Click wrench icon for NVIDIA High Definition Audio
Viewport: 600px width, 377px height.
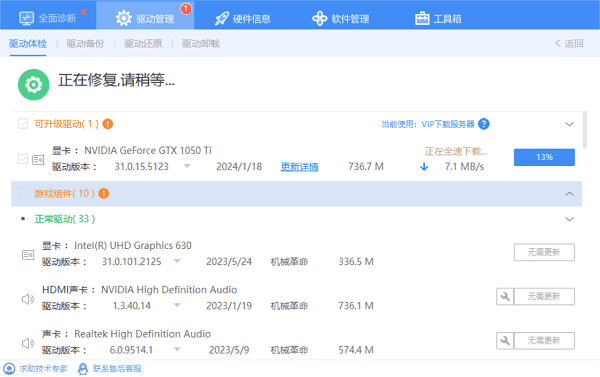(505, 296)
